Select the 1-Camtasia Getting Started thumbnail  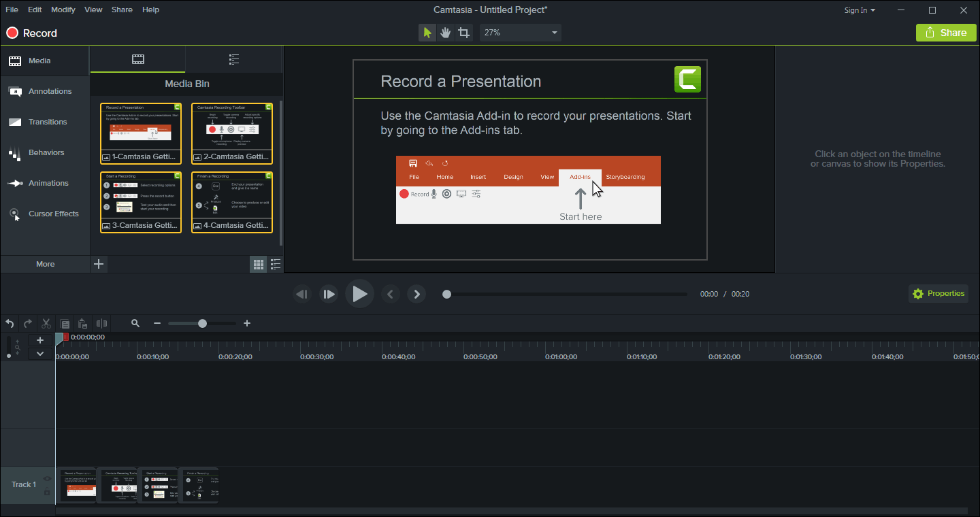[x=141, y=133]
